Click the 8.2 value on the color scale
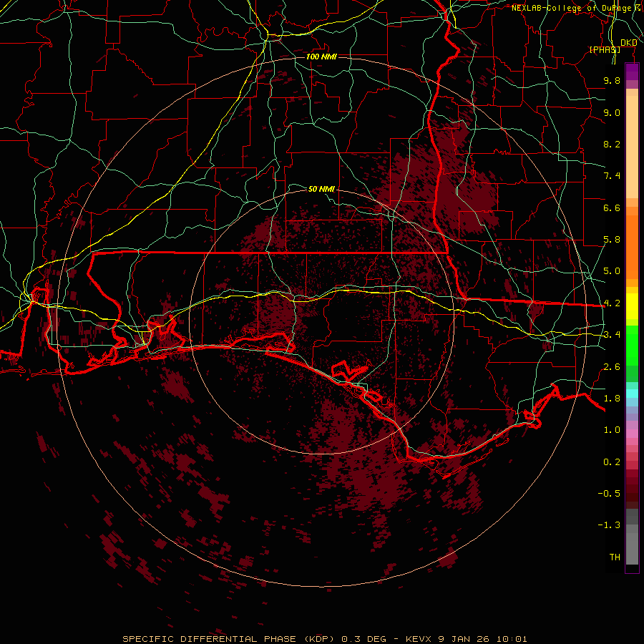The image size is (644, 644). (612, 144)
